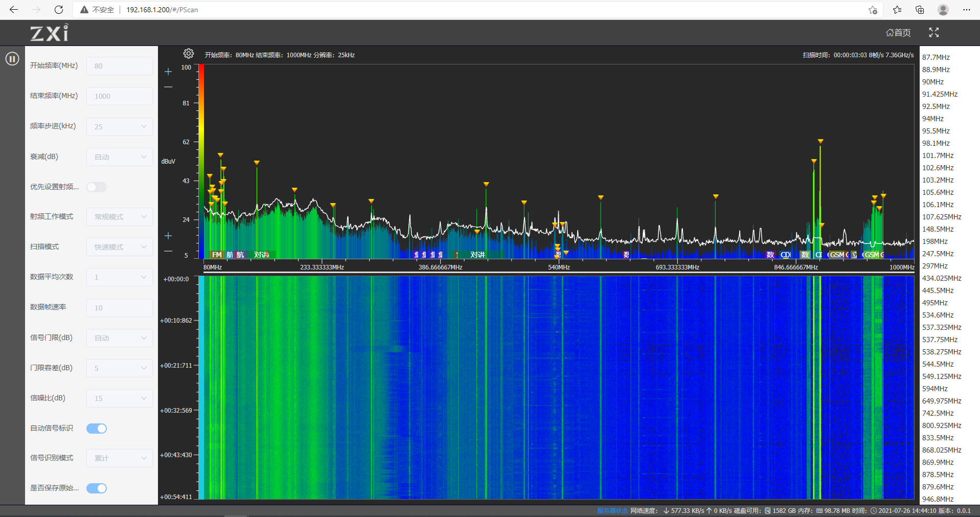Image resolution: width=980 pixels, height=517 pixels.
Task: Select 800.925MHz in the signal list
Action: click(942, 425)
